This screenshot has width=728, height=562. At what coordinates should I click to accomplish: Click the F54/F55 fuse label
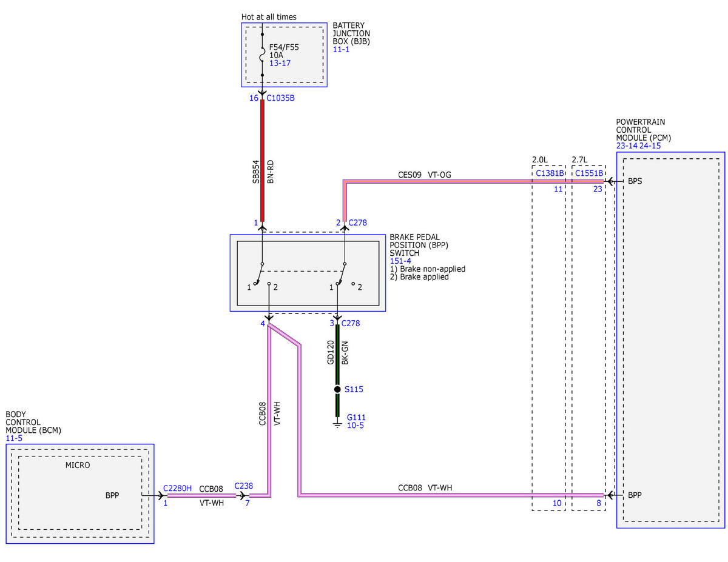(284, 47)
